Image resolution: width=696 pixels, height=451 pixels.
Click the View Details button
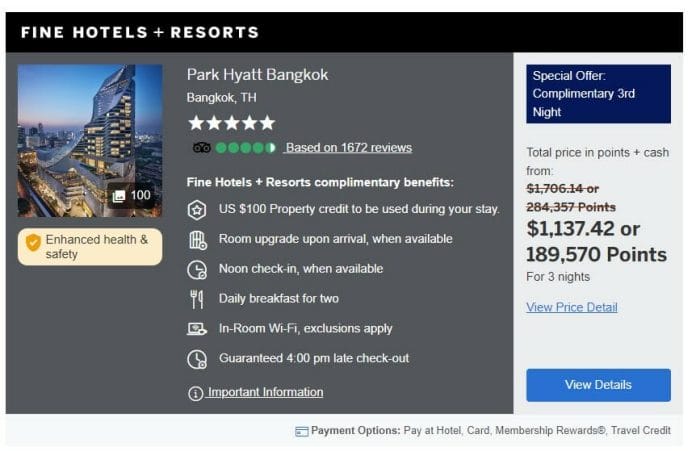(x=598, y=385)
